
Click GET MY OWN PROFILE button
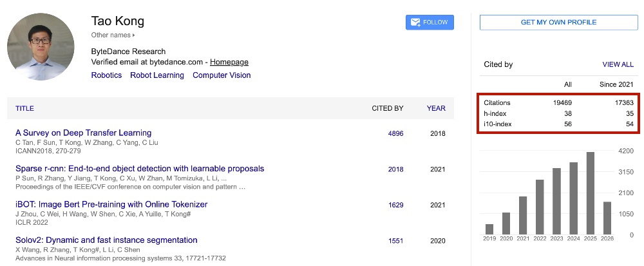(558, 22)
